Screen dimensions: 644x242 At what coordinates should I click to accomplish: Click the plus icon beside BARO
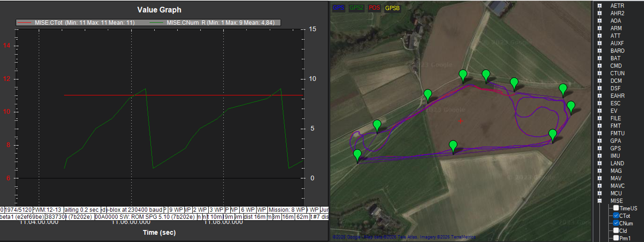coord(599,51)
